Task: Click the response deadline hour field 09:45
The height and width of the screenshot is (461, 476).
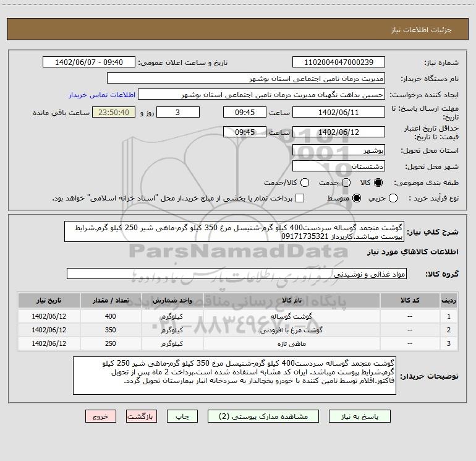Action: 245,113
